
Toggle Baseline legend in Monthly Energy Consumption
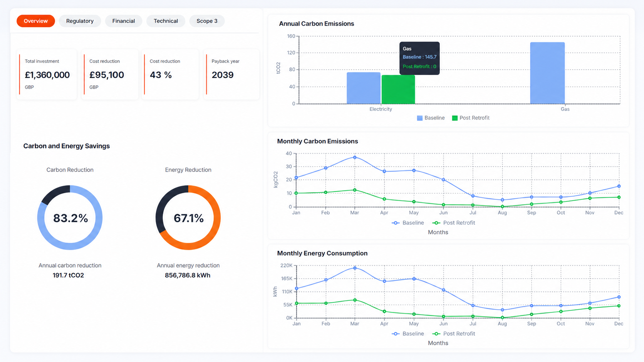coord(408,334)
